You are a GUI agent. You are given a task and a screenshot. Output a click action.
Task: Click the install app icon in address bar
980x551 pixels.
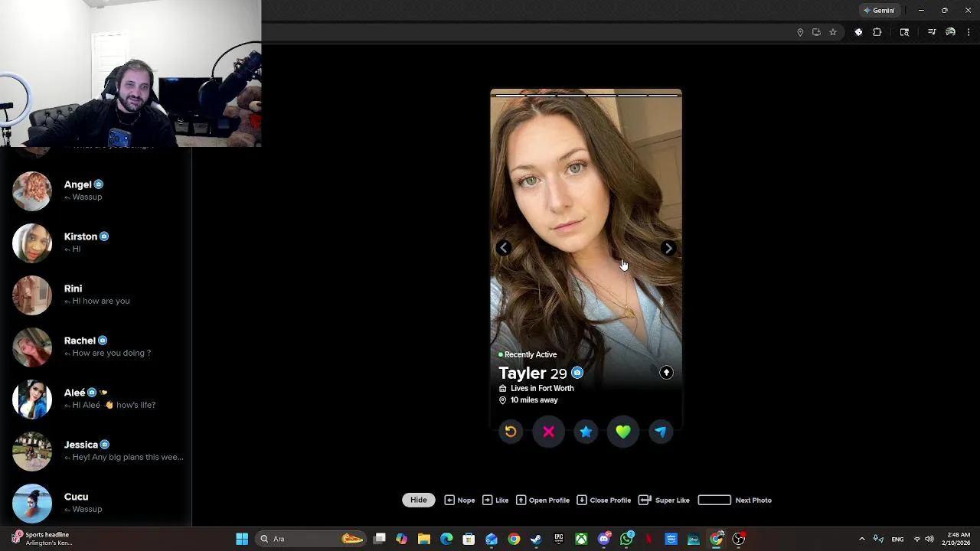816,32
